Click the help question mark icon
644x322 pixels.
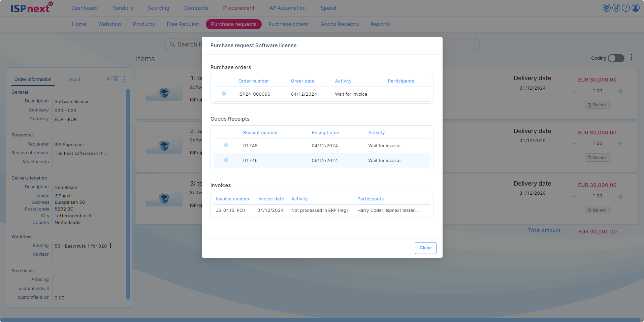tap(626, 8)
